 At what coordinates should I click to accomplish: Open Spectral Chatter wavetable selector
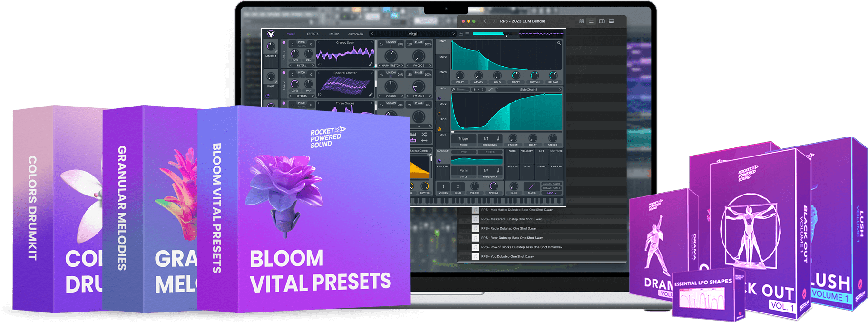point(345,73)
